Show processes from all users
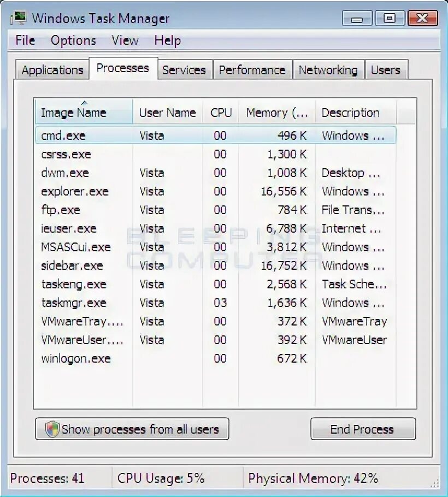 click(x=132, y=429)
